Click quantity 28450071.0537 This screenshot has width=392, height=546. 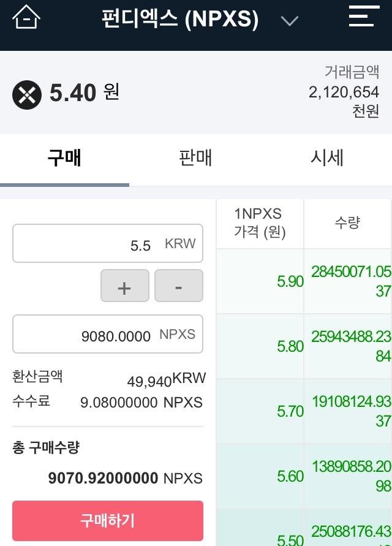point(351,281)
